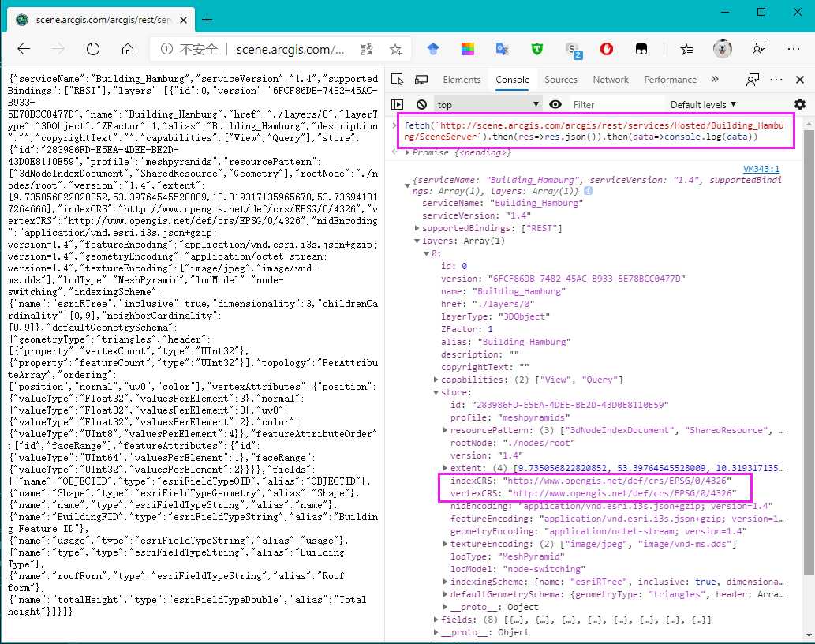Reload the current page
Screen dimensions: 815x644
click(93, 49)
